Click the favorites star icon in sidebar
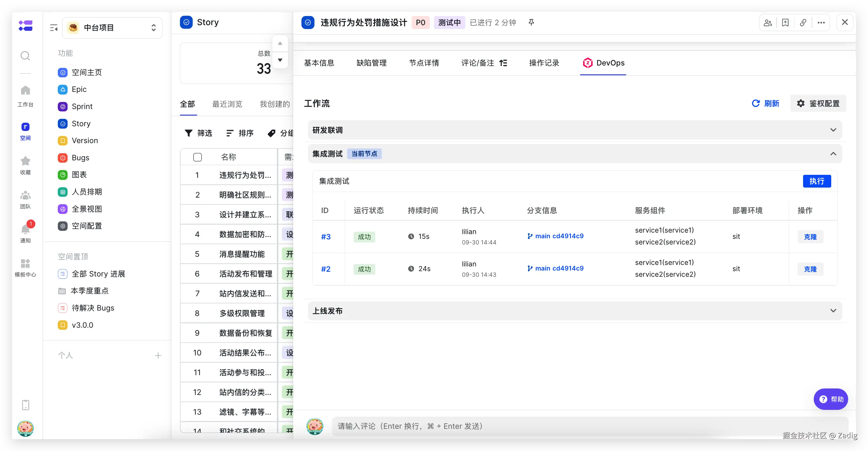Image resolution: width=868 pixels, height=451 pixels. pyautogui.click(x=25, y=161)
